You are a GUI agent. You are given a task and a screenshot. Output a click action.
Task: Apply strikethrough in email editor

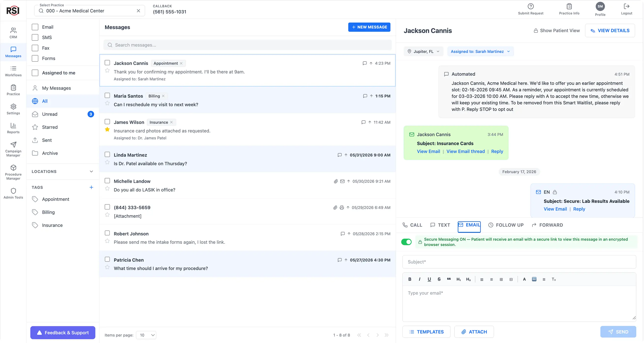point(439,279)
